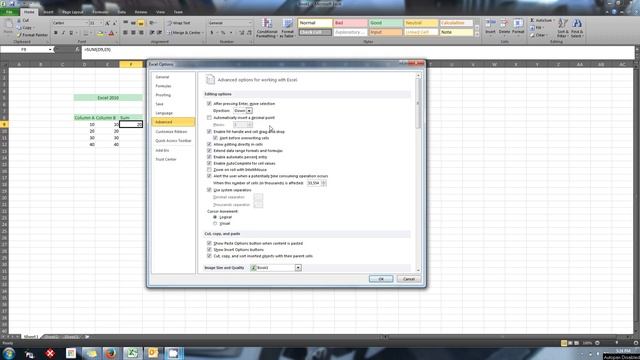This screenshot has height=360, width=640.
Task: Toggle Enable AutoComplete for cell values
Action: (x=209, y=163)
